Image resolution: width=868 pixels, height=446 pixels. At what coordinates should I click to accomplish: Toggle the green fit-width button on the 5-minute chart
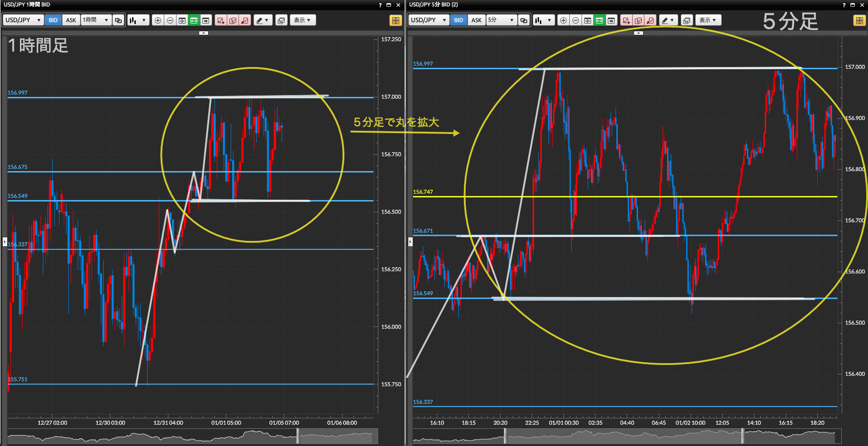click(599, 20)
